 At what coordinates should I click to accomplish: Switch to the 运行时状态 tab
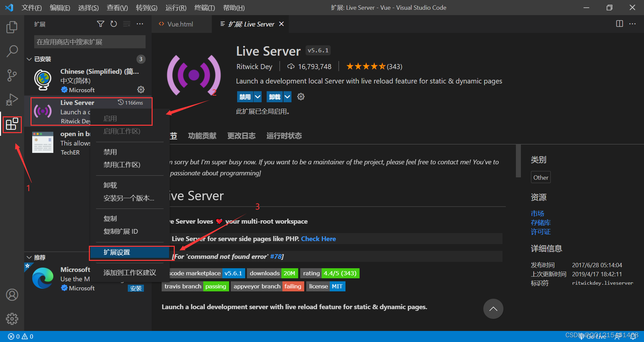[284, 136]
